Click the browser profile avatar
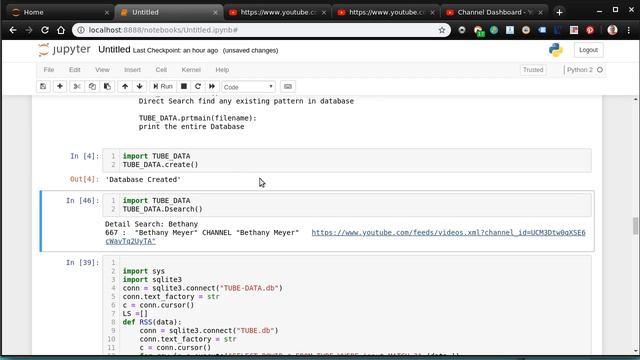640x360 pixels. point(612,30)
